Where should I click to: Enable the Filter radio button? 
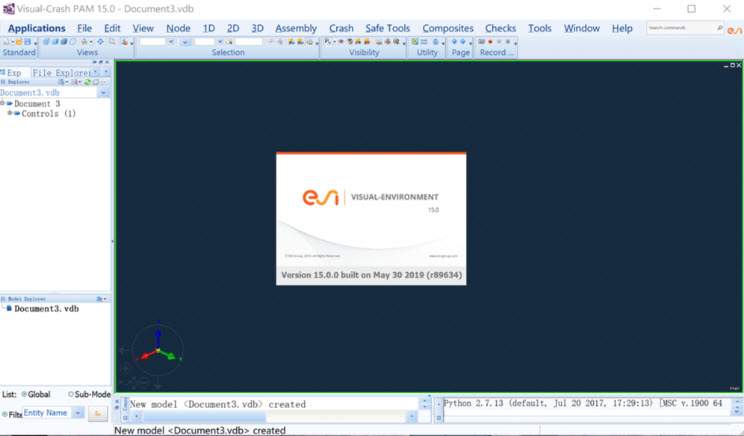5,413
